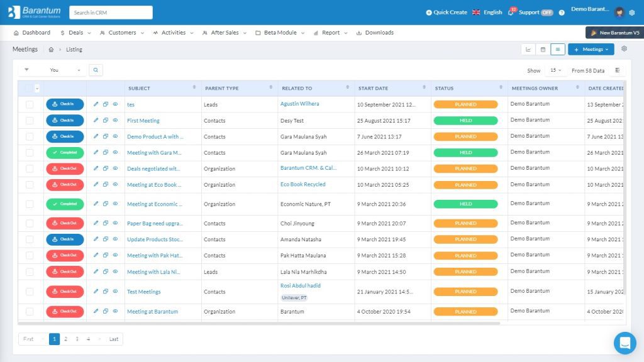Tick checkbox for 'Meeting with Gara M...'
The image size is (644, 362).
[x=30, y=153]
